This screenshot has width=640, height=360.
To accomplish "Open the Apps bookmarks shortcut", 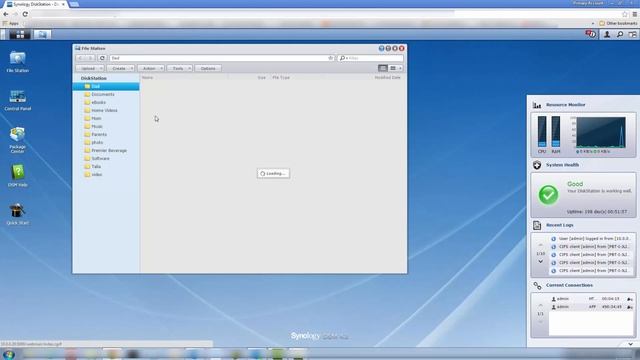I will (11, 23).
